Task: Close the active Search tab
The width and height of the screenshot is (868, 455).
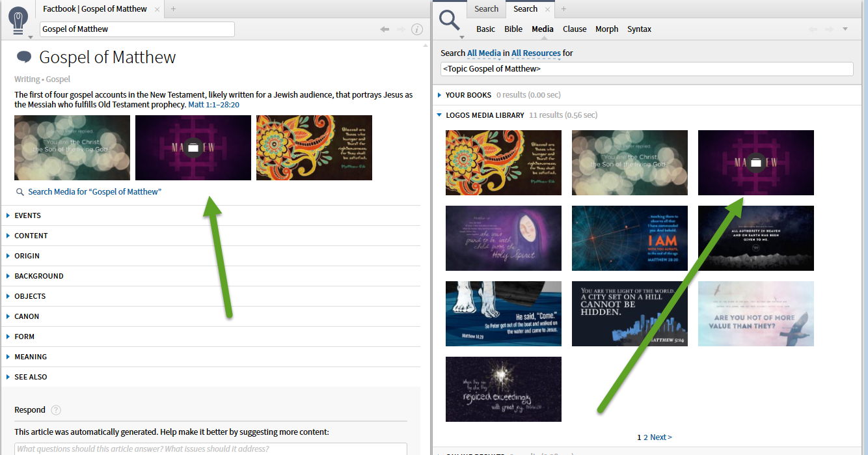Action: click(547, 9)
